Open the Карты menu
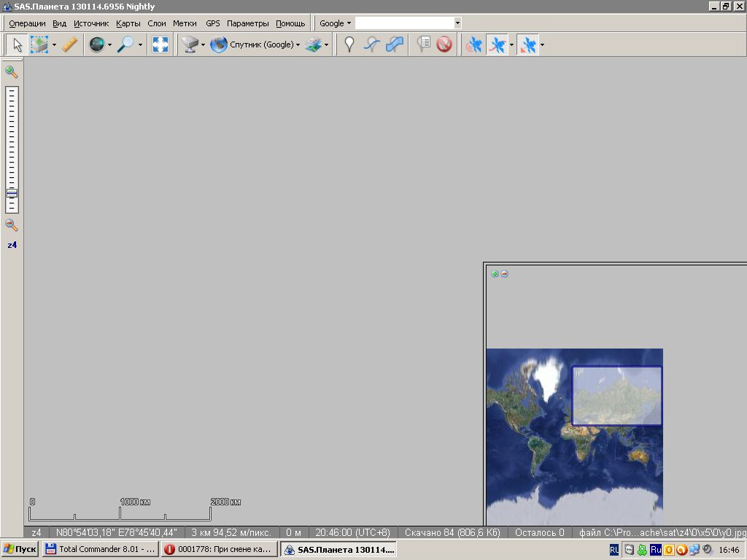The width and height of the screenshot is (747, 560). [x=128, y=23]
